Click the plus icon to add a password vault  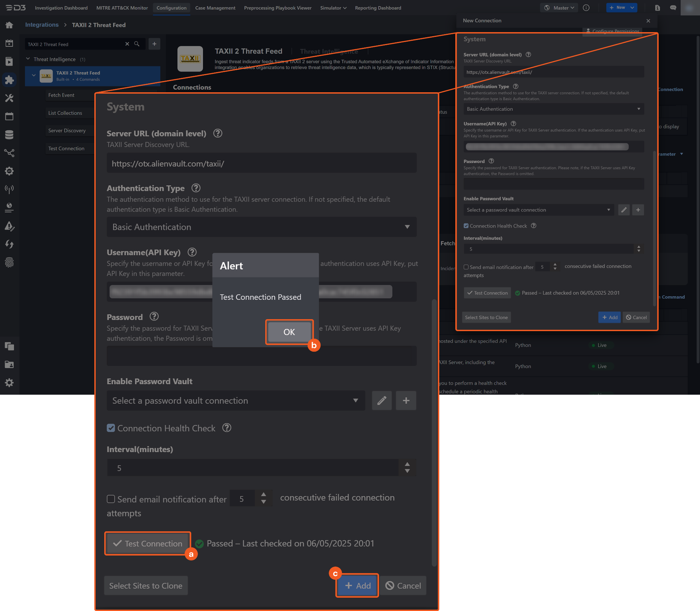click(x=406, y=400)
